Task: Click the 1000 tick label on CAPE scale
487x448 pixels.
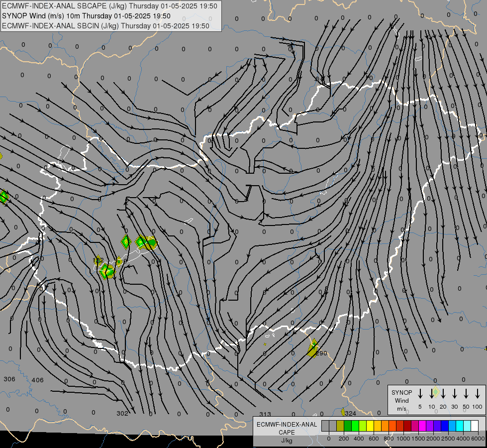Action: click(403, 439)
